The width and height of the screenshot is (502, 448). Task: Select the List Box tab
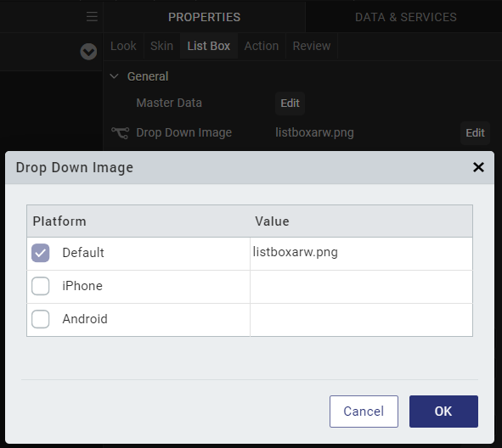click(209, 46)
